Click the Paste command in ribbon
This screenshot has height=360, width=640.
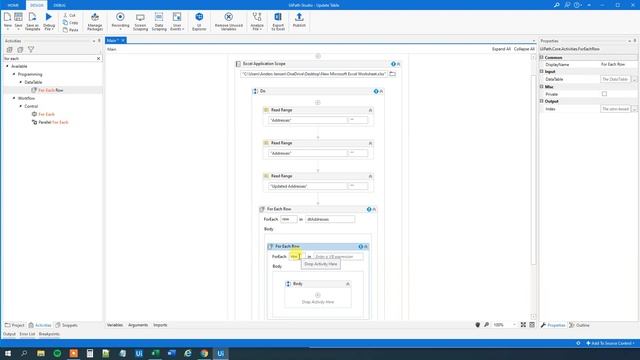(x=71, y=30)
